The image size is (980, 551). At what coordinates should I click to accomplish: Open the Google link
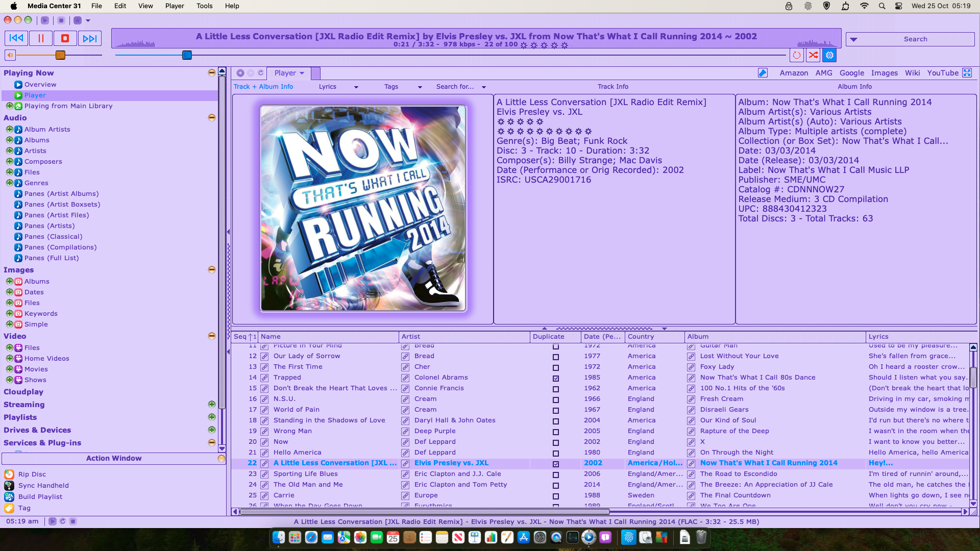(x=852, y=73)
